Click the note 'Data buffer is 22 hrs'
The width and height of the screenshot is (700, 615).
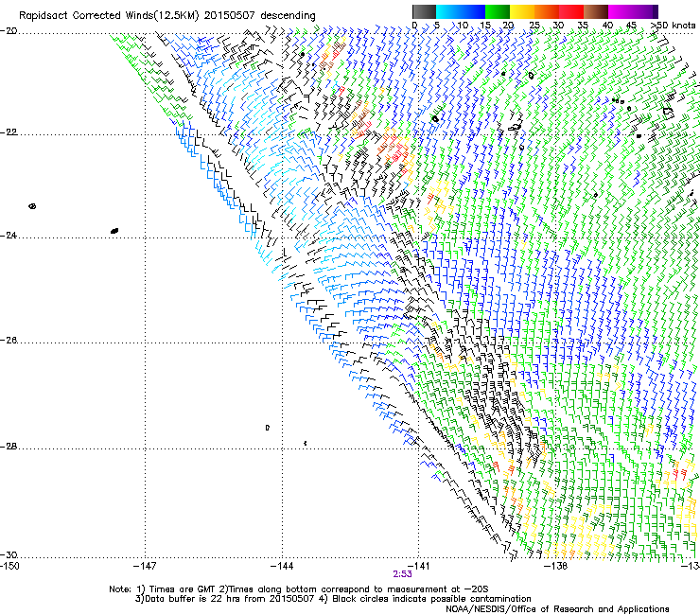click(x=194, y=599)
